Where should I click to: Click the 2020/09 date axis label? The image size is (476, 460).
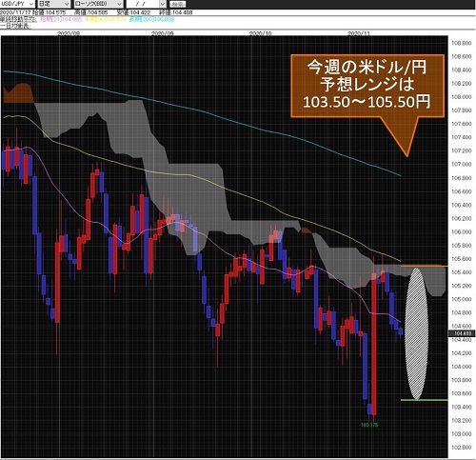163,33
